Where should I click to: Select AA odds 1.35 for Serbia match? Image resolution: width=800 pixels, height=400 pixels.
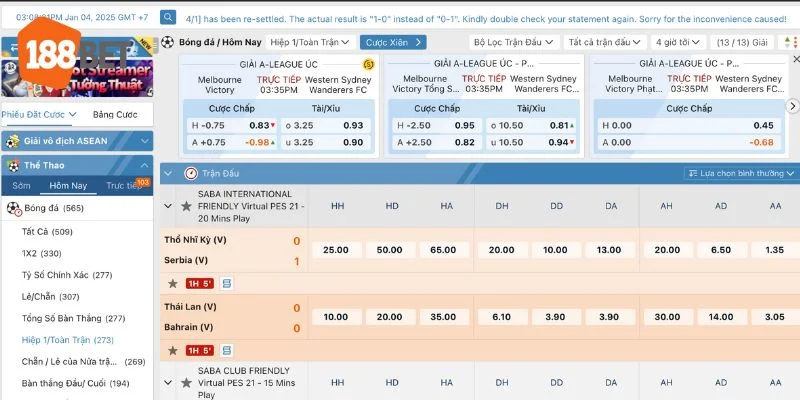coord(774,250)
